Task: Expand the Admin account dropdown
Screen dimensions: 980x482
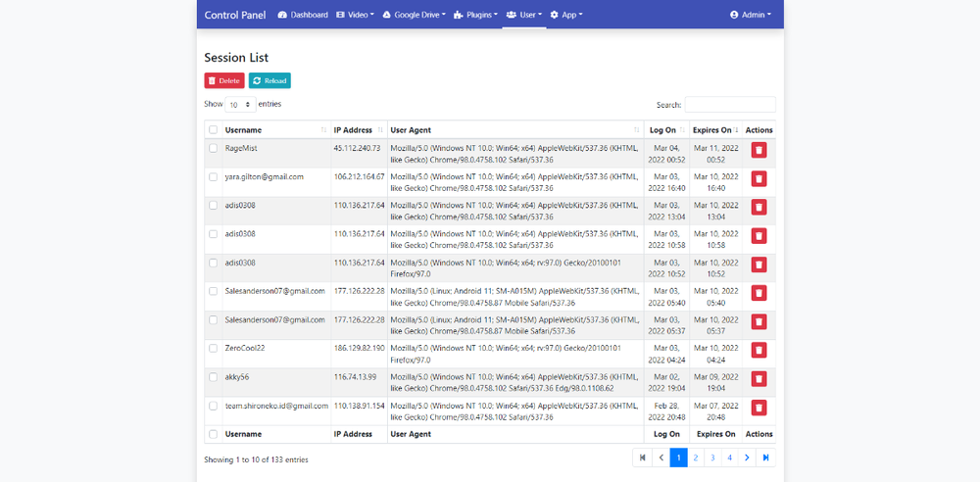Action: (x=751, y=15)
